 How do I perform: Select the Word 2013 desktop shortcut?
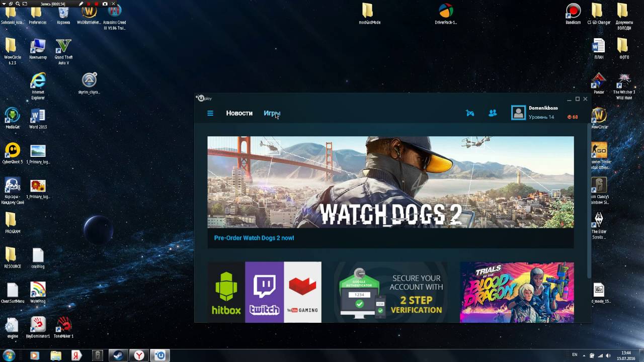tap(38, 119)
